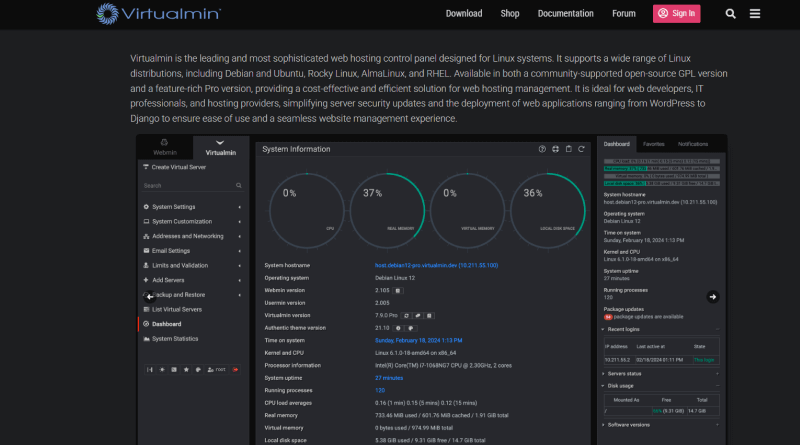Click the Sign In button

point(677,14)
